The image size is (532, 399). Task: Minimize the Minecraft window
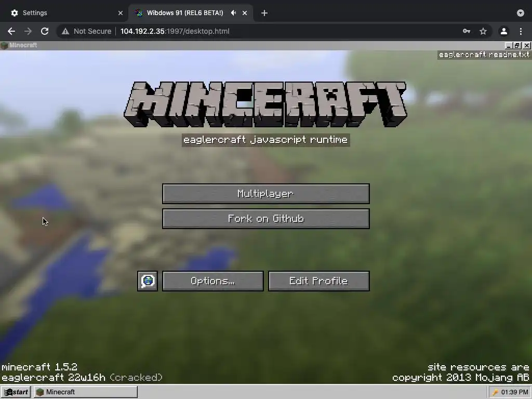tap(508, 46)
